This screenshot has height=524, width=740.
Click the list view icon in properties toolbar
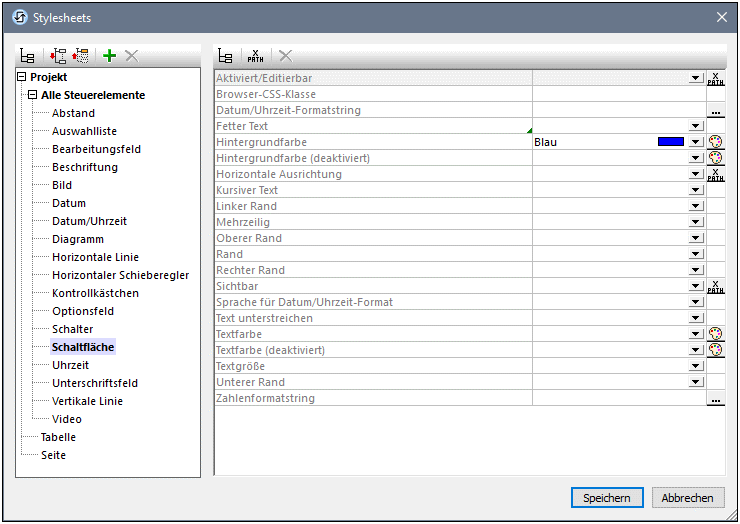(x=226, y=57)
